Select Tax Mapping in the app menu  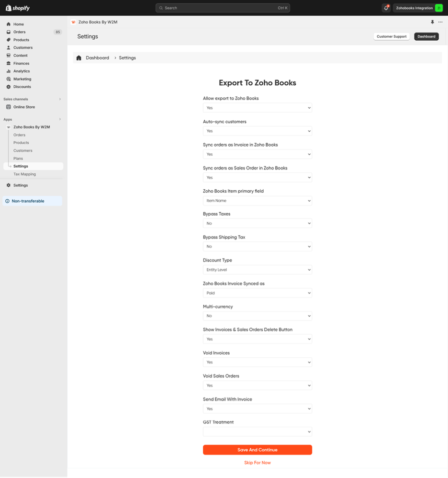pos(24,174)
